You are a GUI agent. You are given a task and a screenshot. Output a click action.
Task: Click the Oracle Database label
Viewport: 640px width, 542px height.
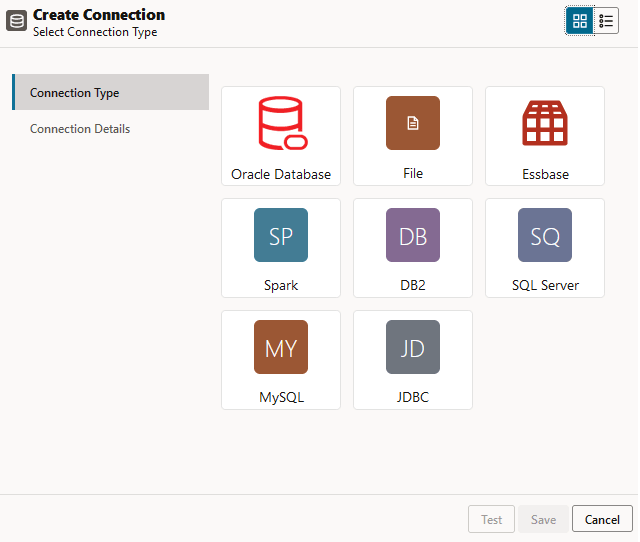[281, 174]
